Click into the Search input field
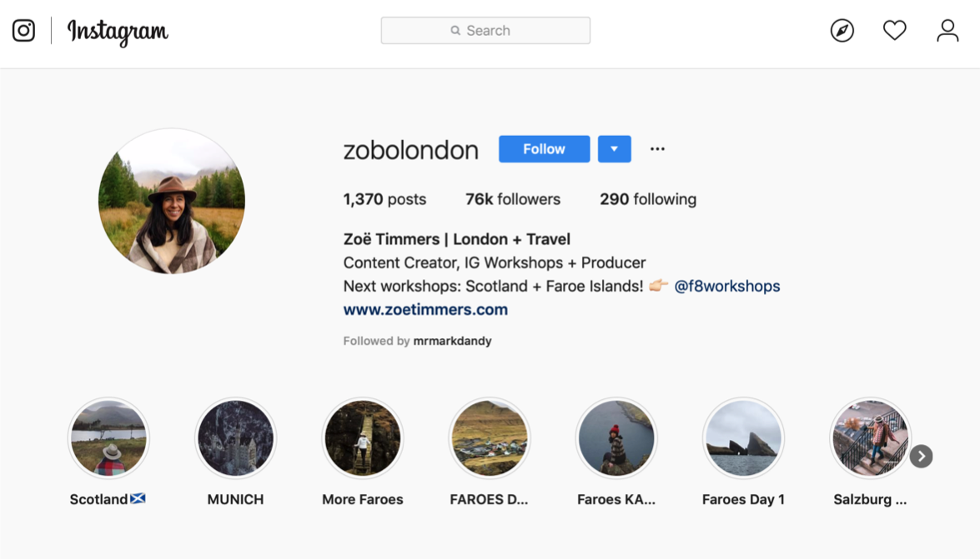Image resolution: width=980 pixels, height=560 pixels. pyautogui.click(x=485, y=31)
